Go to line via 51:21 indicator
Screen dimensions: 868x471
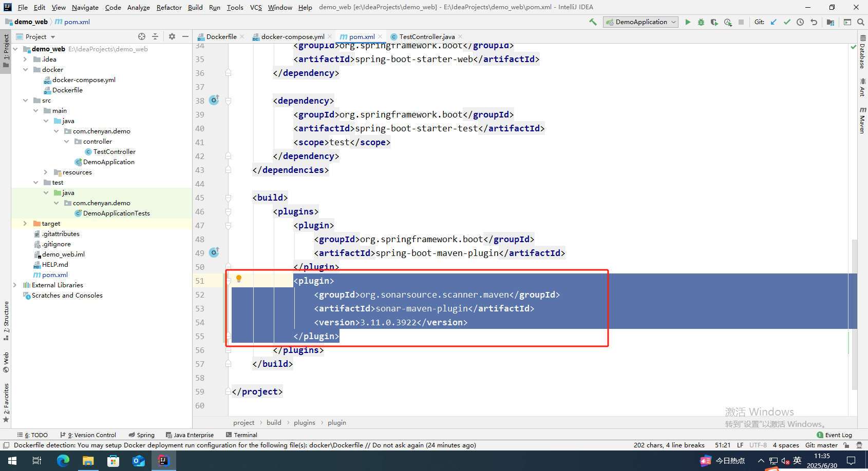[723, 445]
